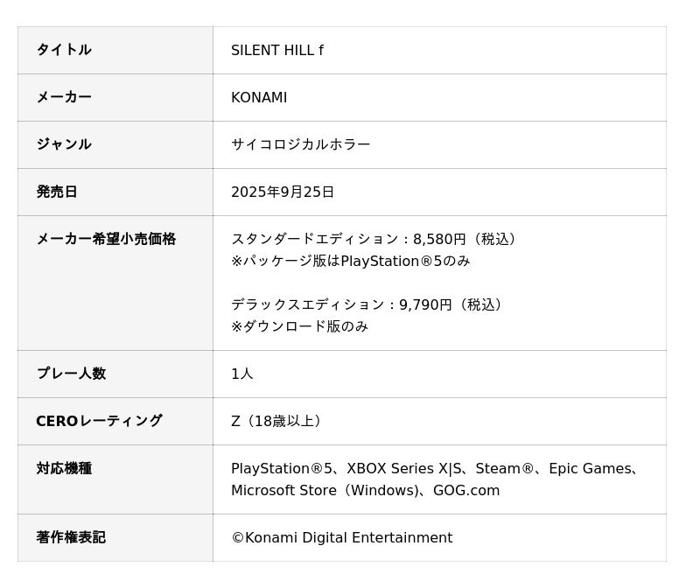Click the パッケージ版はPlayStation®5のみ note
Screen dimensions: 700x588
pyautogui.click(x=351, y=261)
